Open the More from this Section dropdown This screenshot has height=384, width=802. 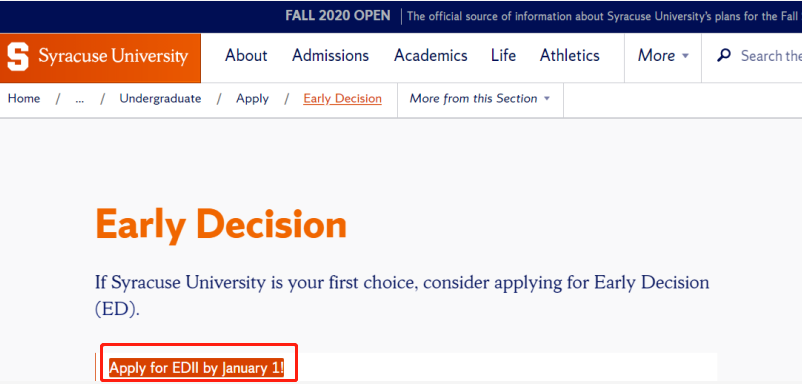[480, 99]
